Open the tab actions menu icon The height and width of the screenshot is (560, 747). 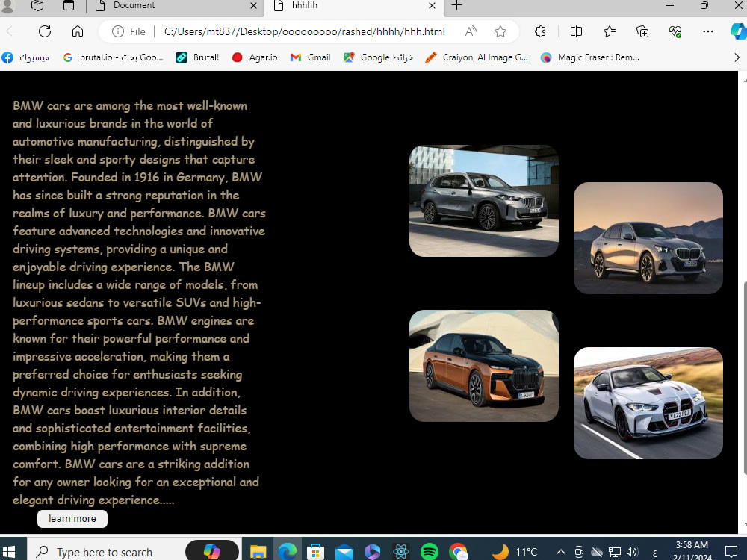click(69, 5)
